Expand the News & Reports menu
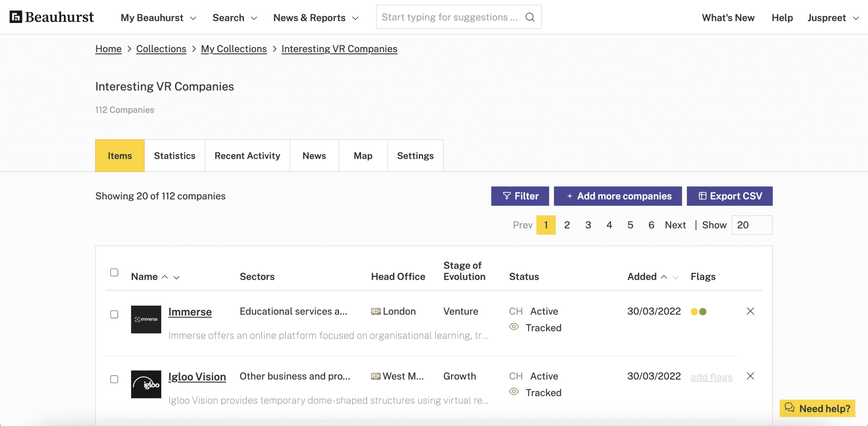Screen dimensions: 868x426 coord(316,18)
